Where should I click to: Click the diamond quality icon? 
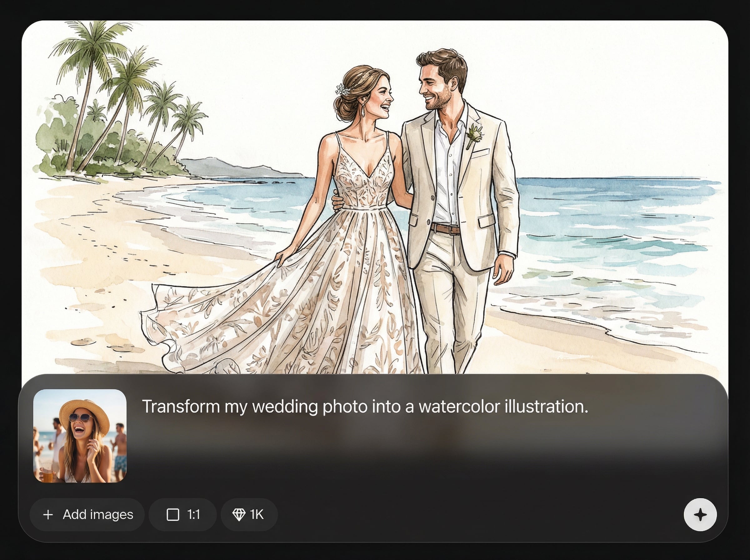click(238, 515)
